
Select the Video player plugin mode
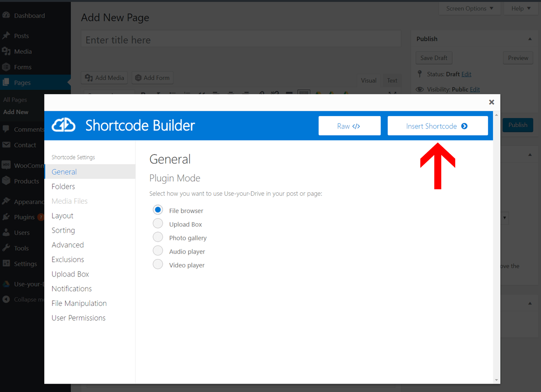[158, 264]
